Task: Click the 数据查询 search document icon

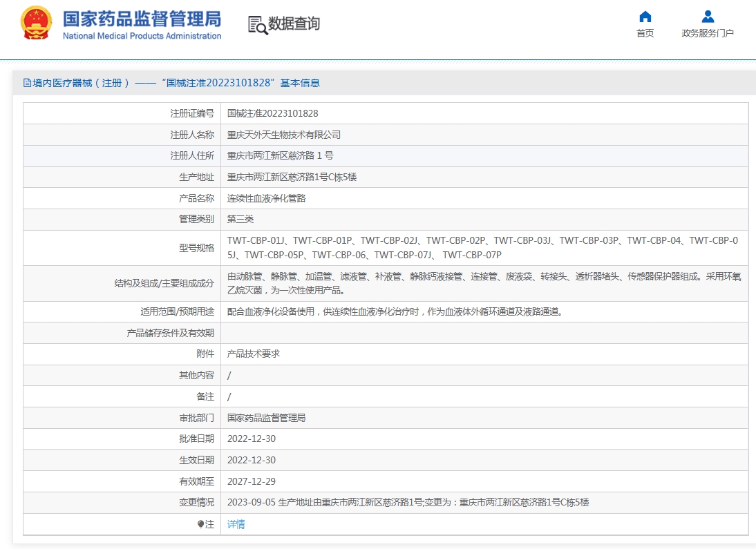Action: [x=258, y=25]
